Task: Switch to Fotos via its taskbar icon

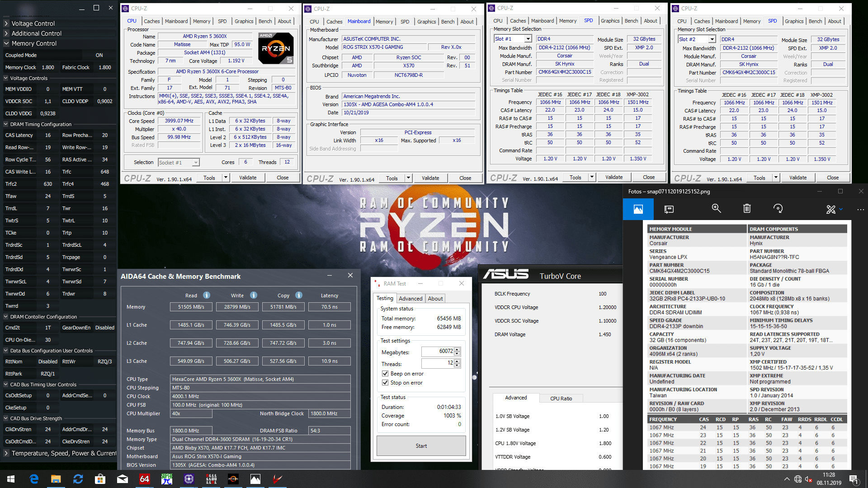Action: coord(255,479)
